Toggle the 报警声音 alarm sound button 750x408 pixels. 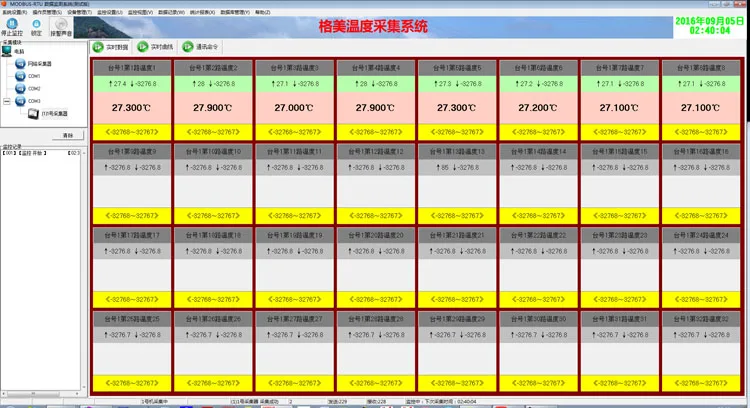pos(61,27)
